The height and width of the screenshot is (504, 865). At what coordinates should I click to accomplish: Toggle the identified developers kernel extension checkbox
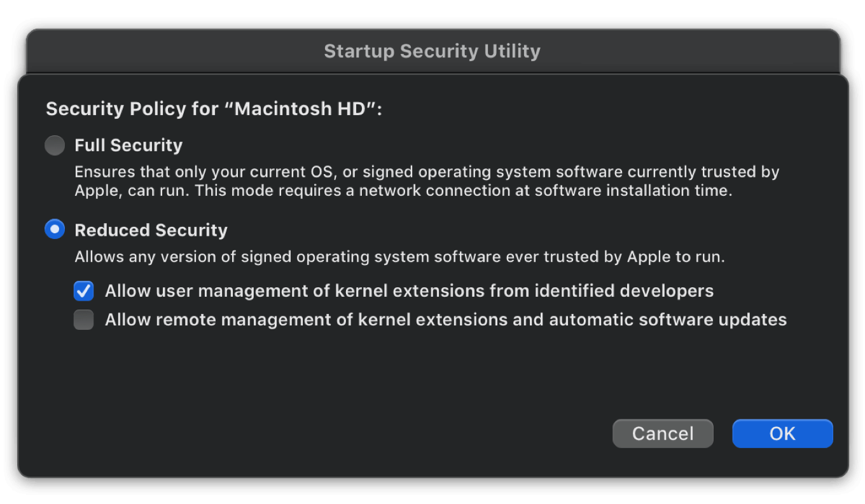(x=83, y=290)
